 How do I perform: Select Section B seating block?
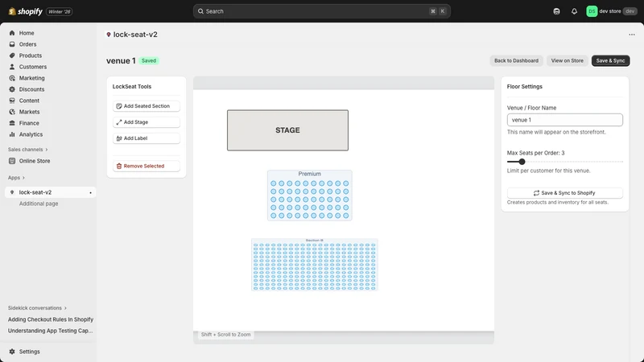coord(315,265)
